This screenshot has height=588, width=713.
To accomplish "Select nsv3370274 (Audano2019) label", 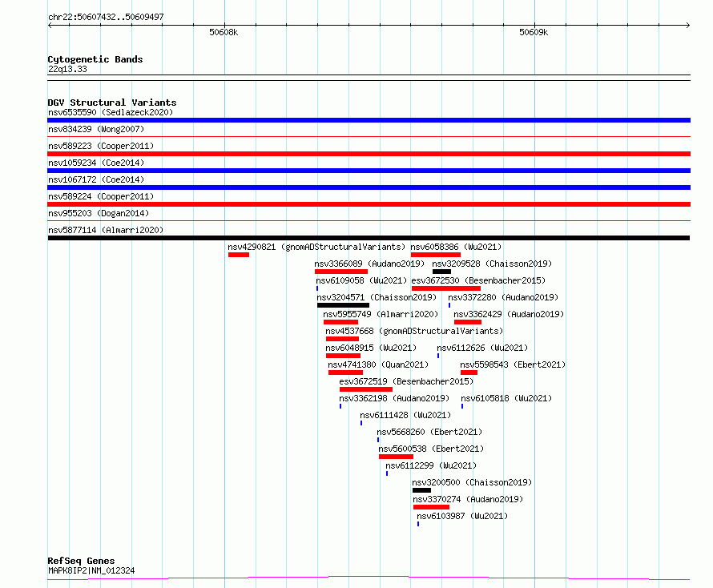I will coord(468,499).
